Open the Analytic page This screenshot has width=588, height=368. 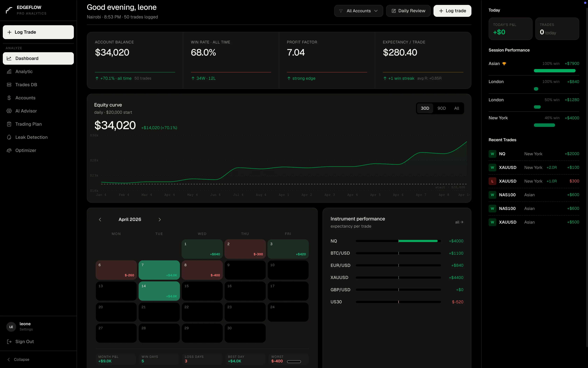[x=38, y=71]
